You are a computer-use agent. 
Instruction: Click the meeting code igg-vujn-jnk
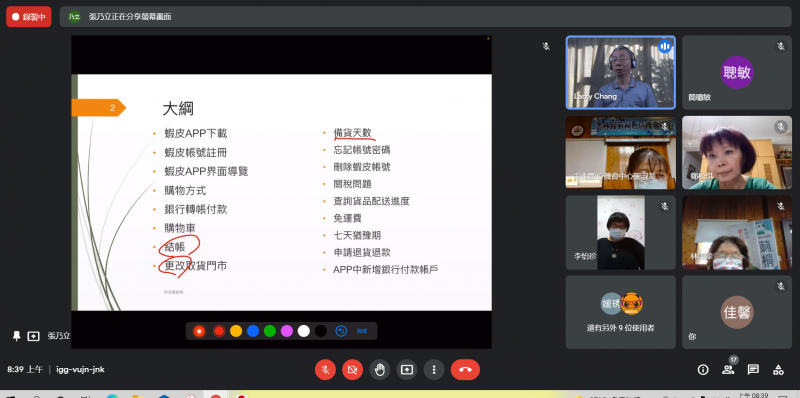(x=80, y=369)
